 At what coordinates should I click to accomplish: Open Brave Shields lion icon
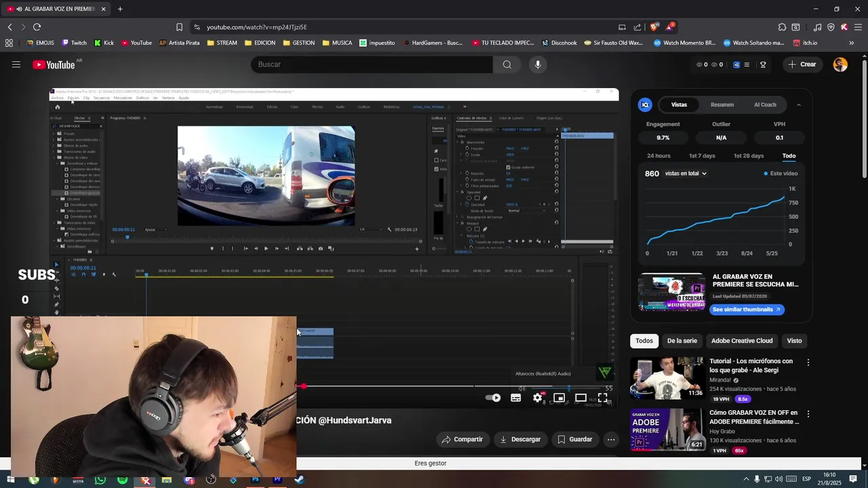pos(654,27)
